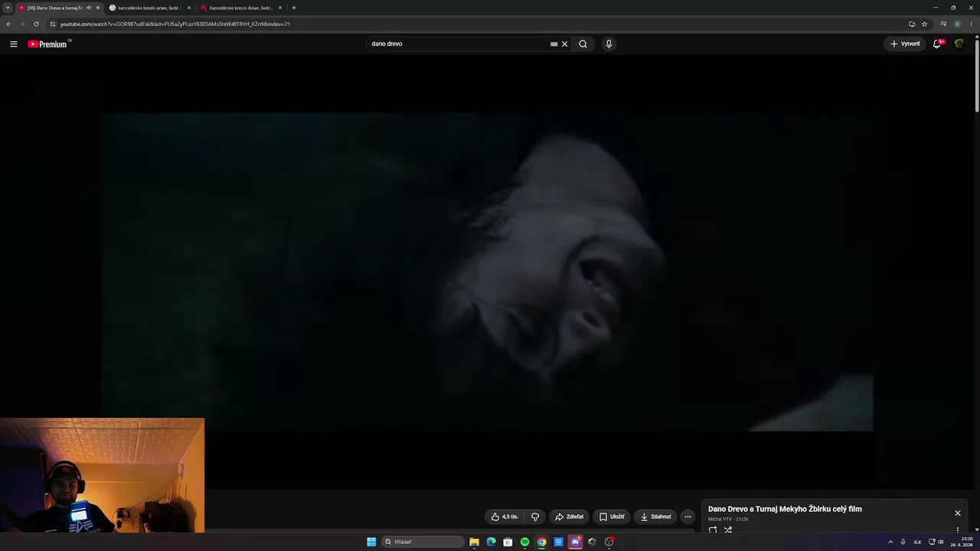The image size is (980, 551).
Task: Close the playlist panel
Action: coord(957,513)
